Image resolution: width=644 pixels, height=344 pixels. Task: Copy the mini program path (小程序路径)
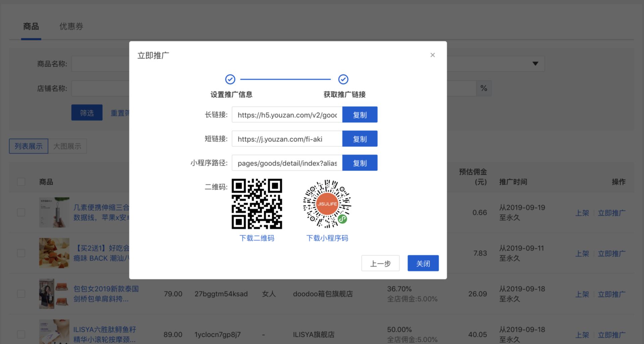pyautogui.click(x=360, y=163)
